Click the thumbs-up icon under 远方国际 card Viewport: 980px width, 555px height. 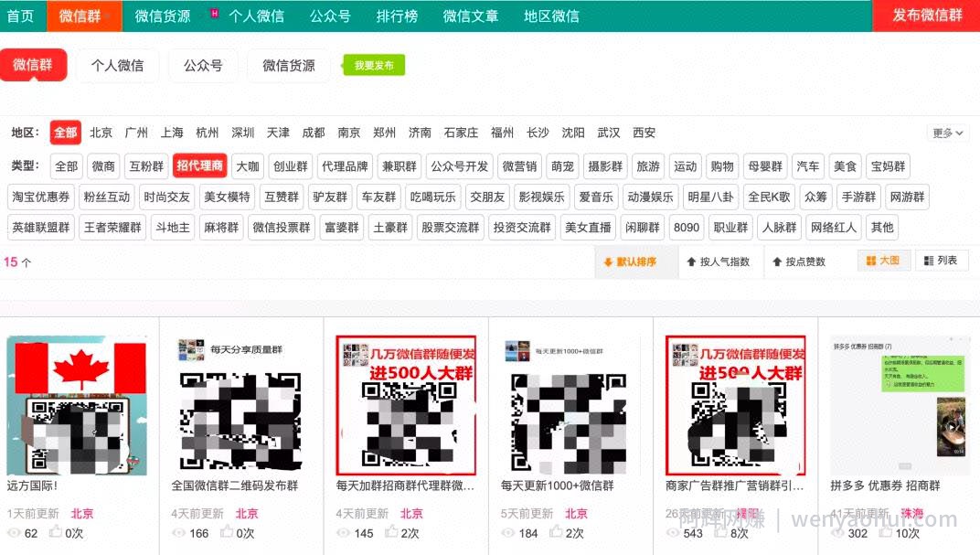pyautogui.click(x=56, y=532)
